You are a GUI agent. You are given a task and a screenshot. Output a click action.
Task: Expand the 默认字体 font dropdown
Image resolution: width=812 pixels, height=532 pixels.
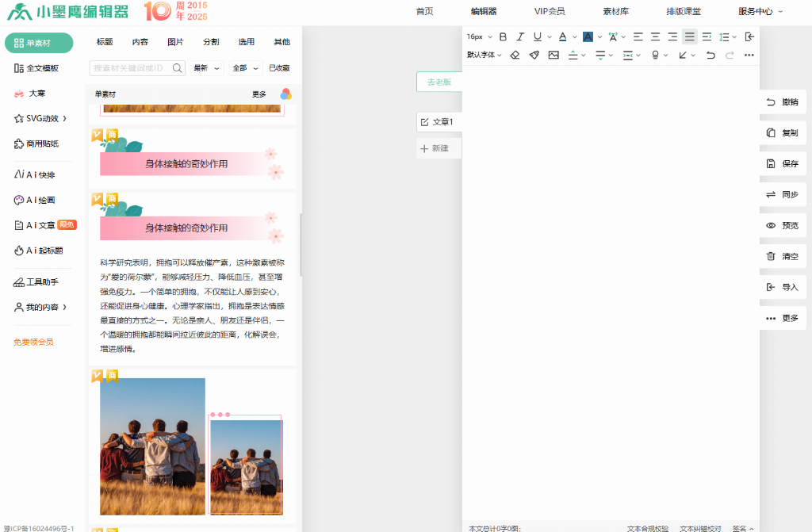coord(484,55)
